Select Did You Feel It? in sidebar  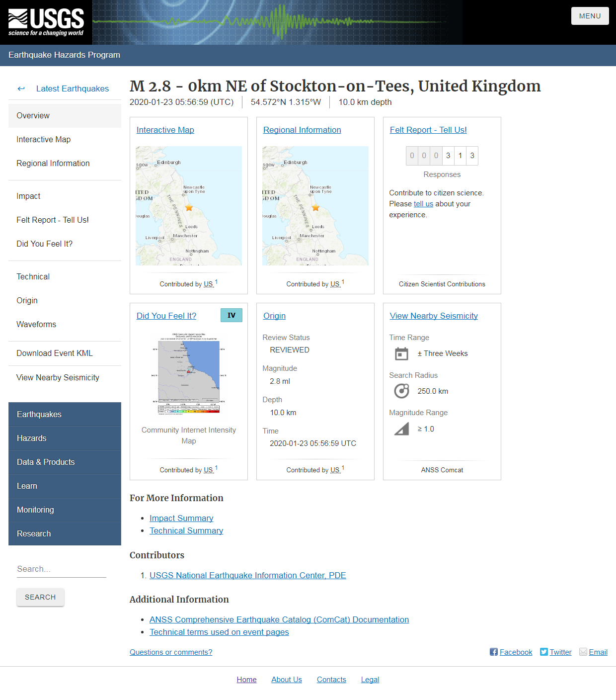pyautogui.click(x=65, y=244)
